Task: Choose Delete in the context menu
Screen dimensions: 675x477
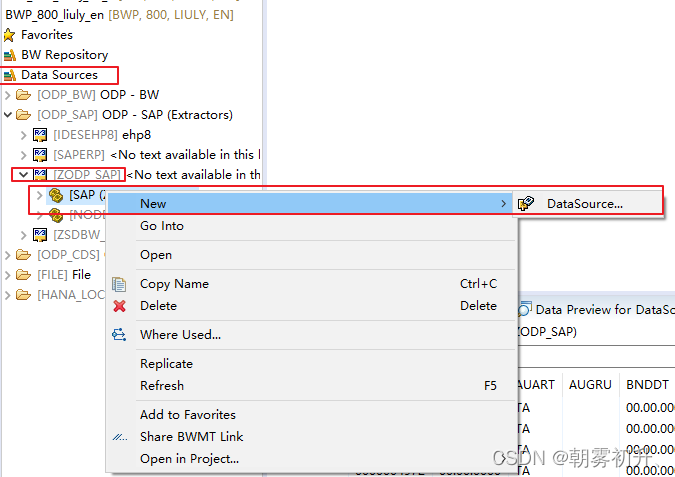Action: (310, 306)
